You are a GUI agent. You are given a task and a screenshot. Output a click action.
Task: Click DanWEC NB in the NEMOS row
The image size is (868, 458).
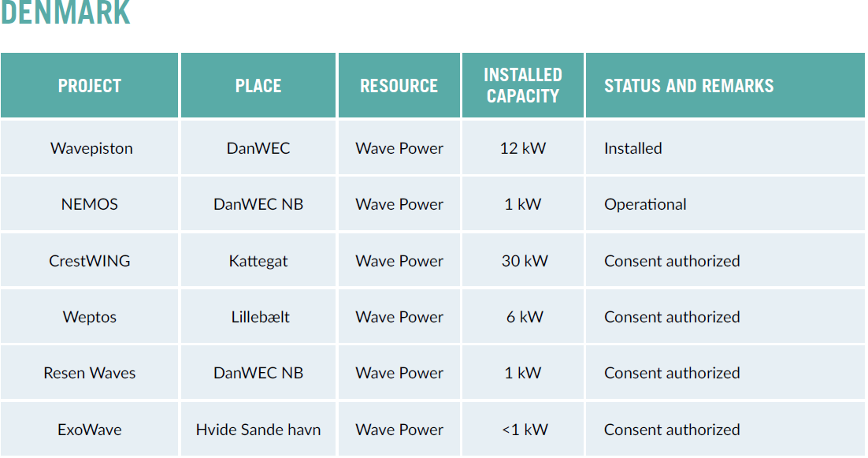(x=258, y=204)
